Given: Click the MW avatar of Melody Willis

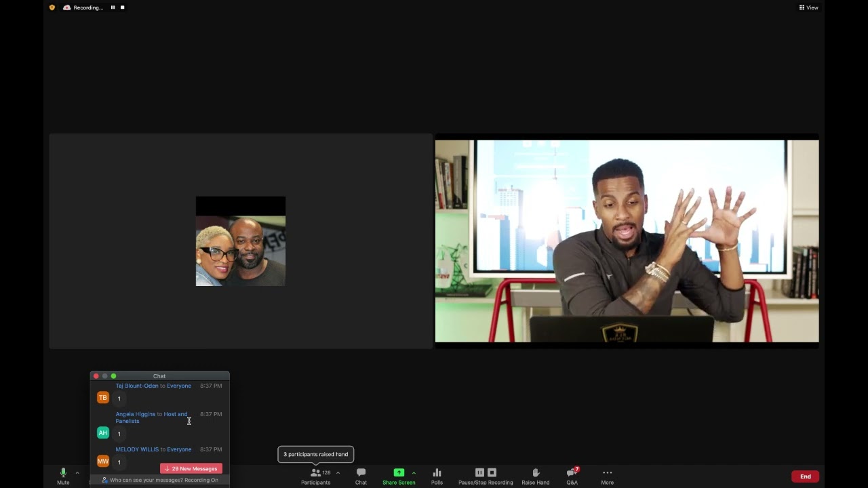Looking at the screenshot, I should click(x=103, y=462).
